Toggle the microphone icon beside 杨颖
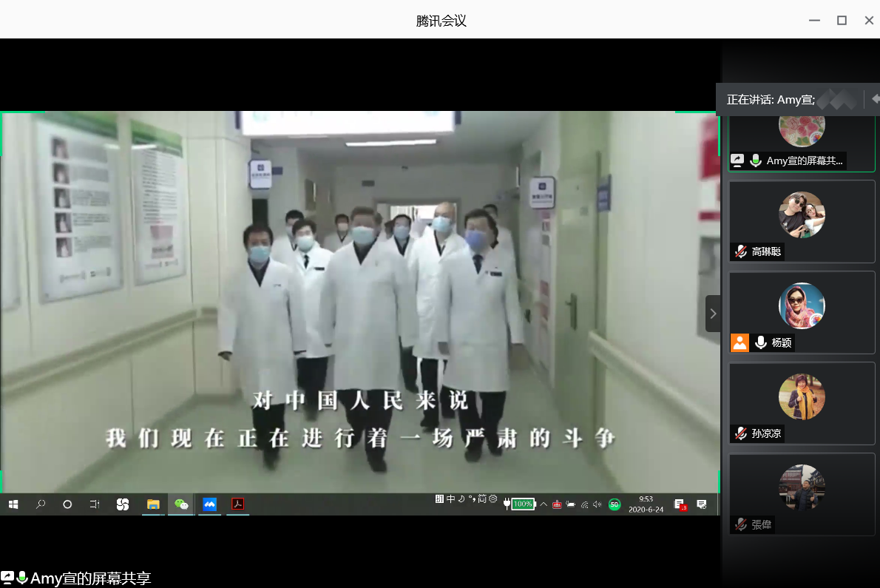Screen dimensions: 880x588 760,342
